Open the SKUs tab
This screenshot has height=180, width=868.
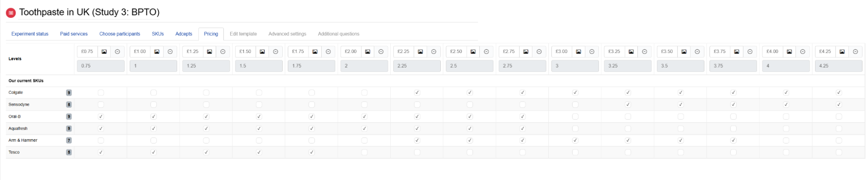pos(158,34)
